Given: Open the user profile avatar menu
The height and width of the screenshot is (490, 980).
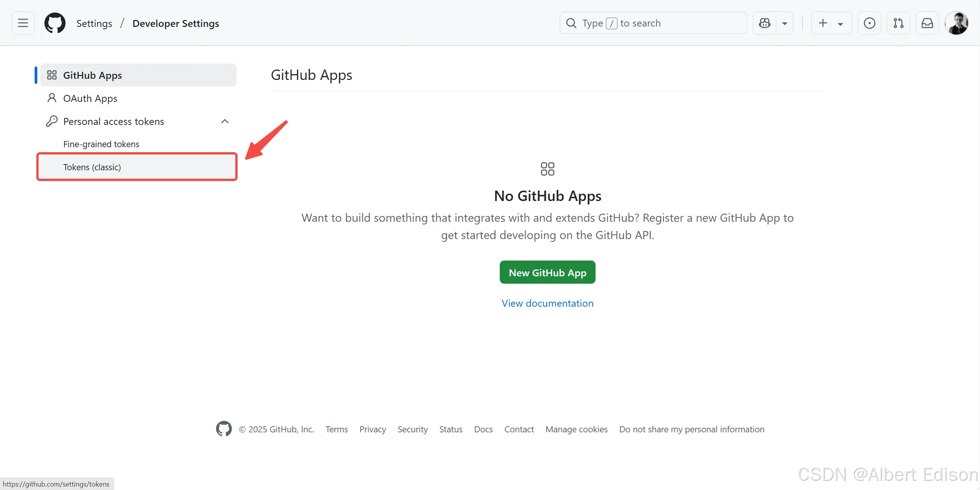Looking at the screenshot, I should click(x=956, y=23).
